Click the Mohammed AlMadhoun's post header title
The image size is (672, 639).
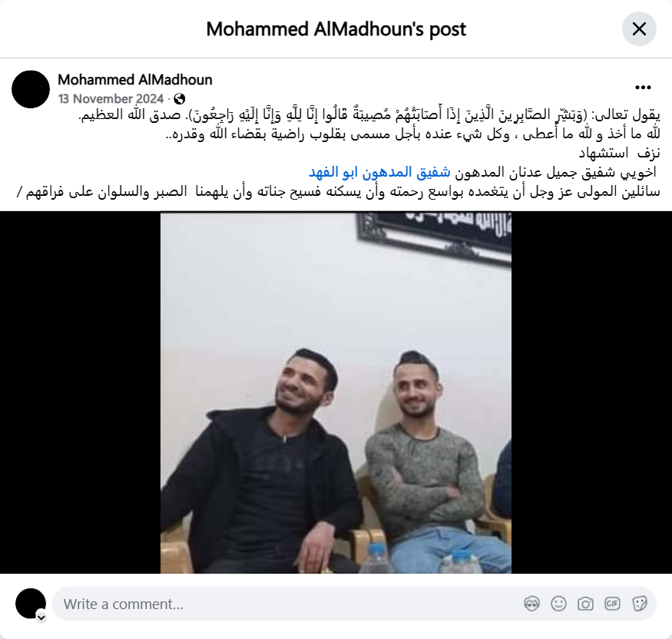tap(336, 30)
